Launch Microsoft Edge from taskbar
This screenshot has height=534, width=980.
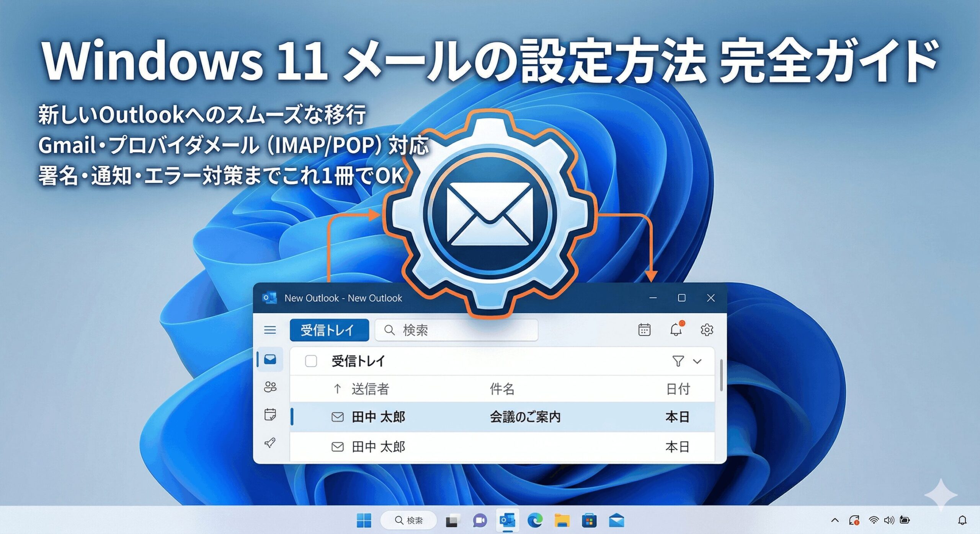(535, 520)
